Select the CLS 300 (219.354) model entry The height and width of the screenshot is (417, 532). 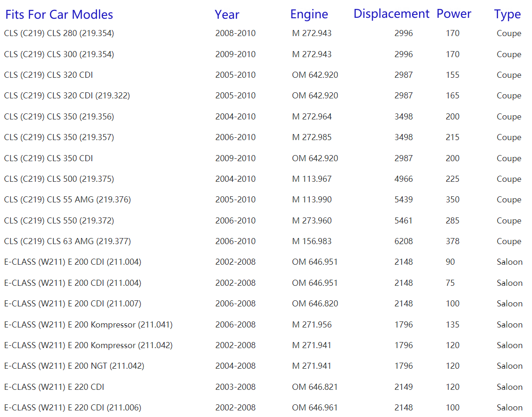[x=59, y=54]
